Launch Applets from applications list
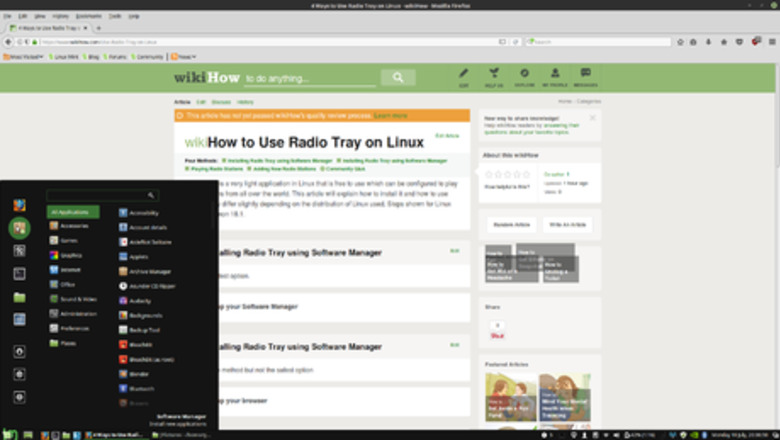 (134, 257)
